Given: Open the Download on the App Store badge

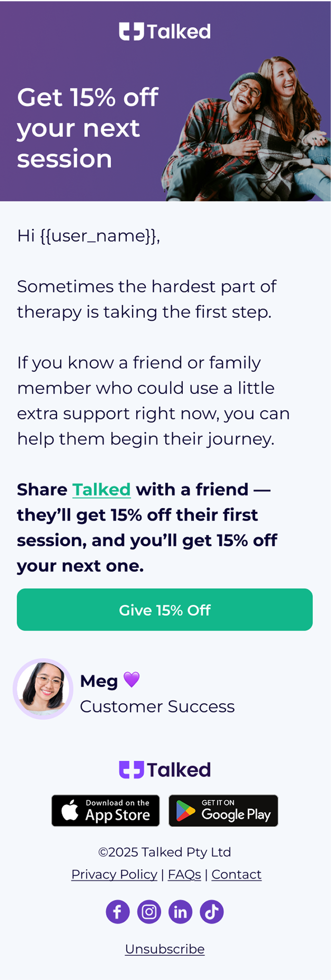Looking at the screenshot, I should [x=105, y=811].
